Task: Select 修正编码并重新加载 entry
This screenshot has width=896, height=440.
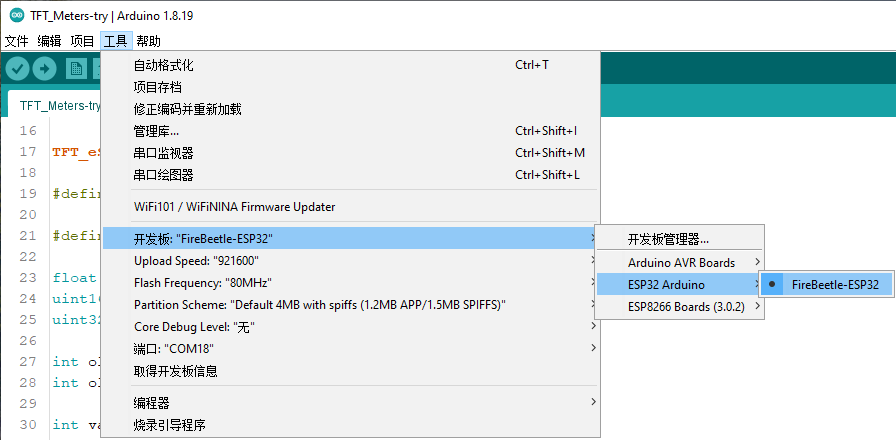Action: (351, 109)
